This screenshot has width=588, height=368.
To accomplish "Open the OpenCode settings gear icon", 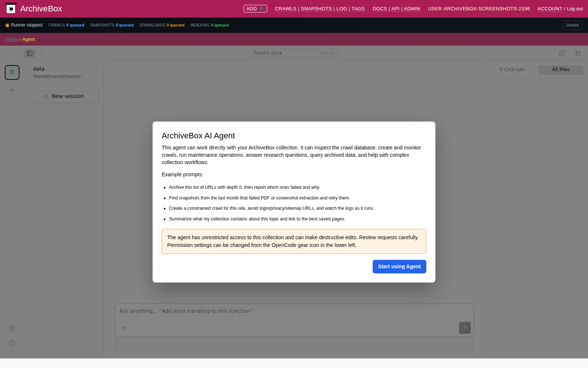I will coord(12,329).
